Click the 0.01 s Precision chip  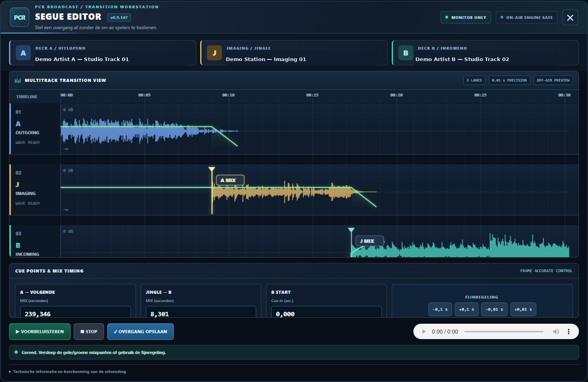click(509, 80)
